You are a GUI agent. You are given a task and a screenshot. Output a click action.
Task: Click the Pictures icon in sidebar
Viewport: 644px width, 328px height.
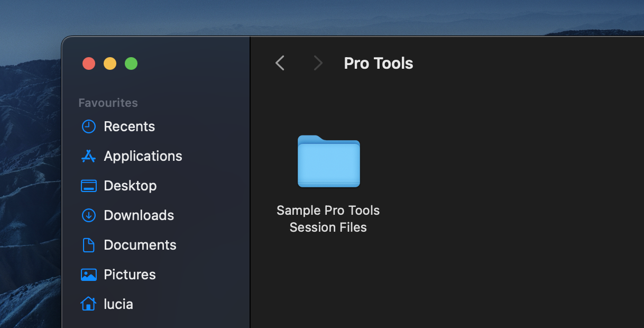tap(88, 275)
